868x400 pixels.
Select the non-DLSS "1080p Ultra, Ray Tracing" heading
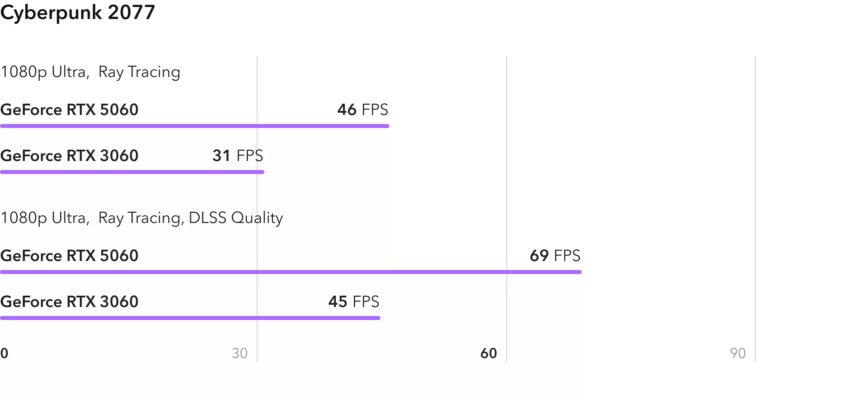90,72
